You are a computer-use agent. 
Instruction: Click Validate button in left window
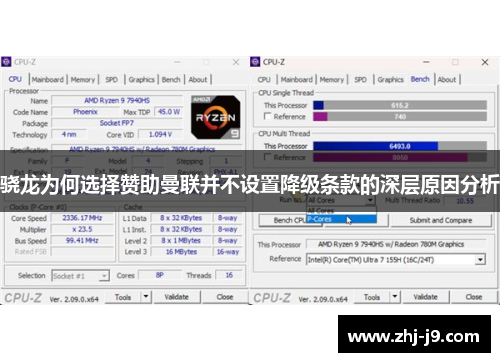tap(176, 297)
